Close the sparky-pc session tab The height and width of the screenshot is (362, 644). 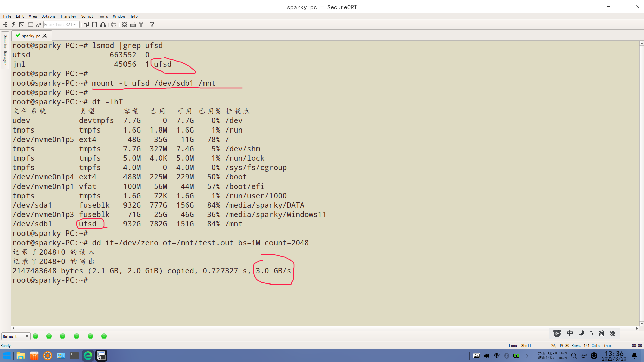45,36
